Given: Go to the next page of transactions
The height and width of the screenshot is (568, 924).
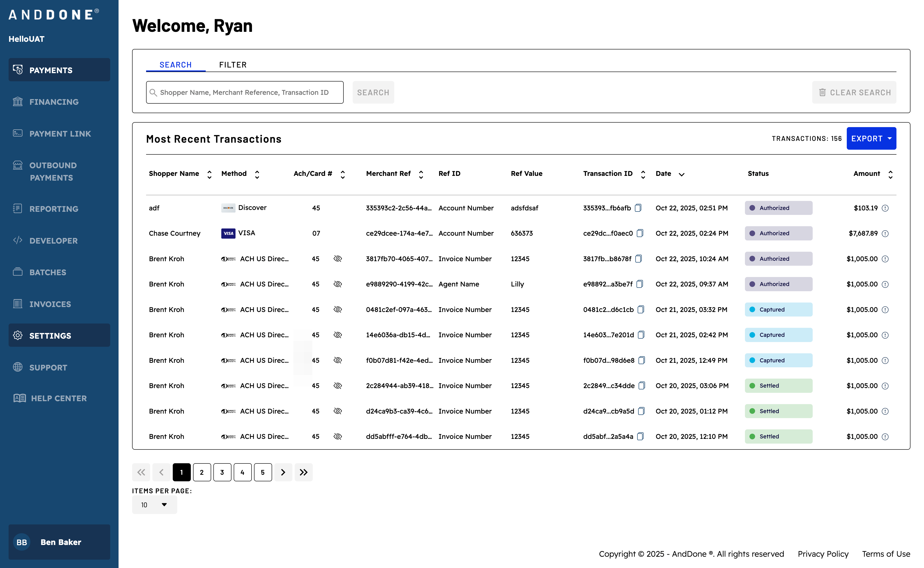Looking at the screenshot, I should (x=283, y=472).
